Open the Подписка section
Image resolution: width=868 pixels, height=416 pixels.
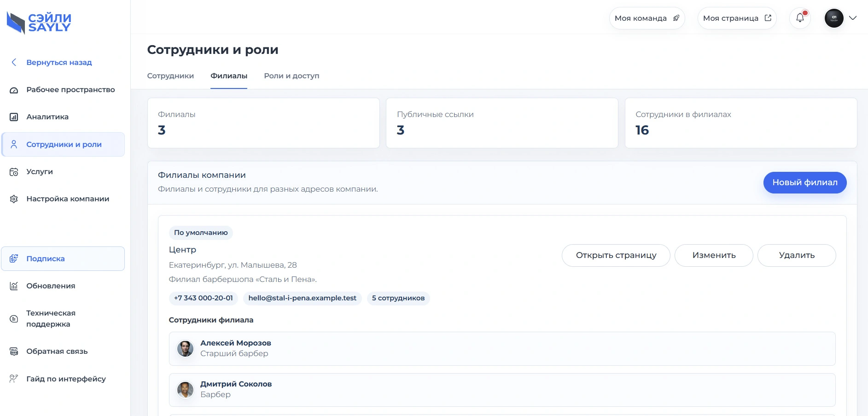pos(63,258)
